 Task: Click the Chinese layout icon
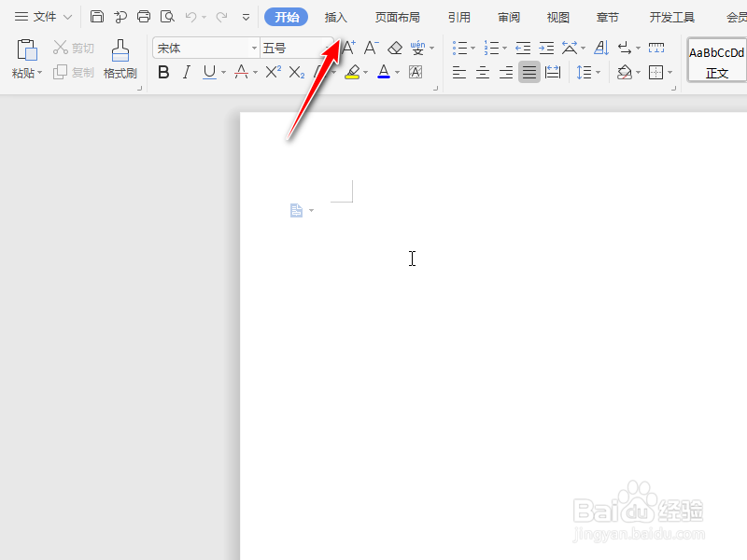(x=570, y=48)
